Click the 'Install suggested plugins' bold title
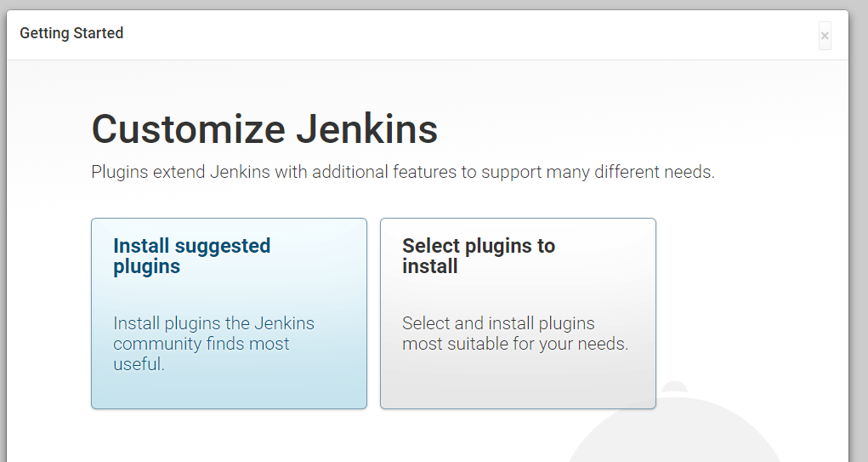Viewport: 868px width, 462px height. pyautogui.click(x=191, y=256)
